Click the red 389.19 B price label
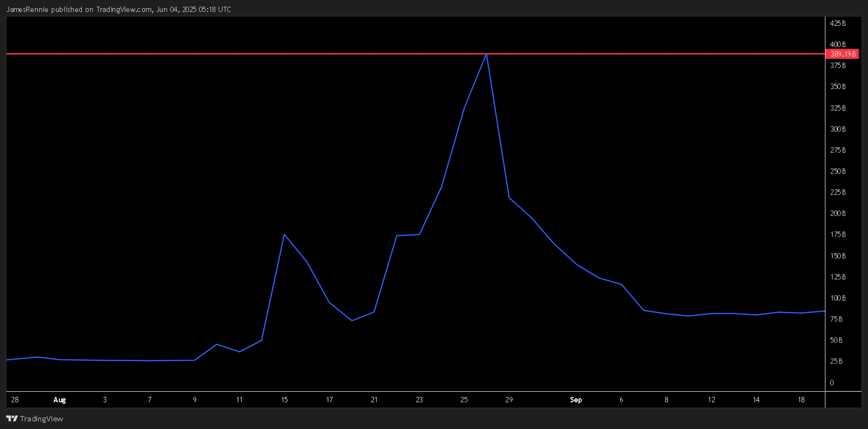This screenshot has width=868, height=429. pyautogui.click(x=843, y=54)
